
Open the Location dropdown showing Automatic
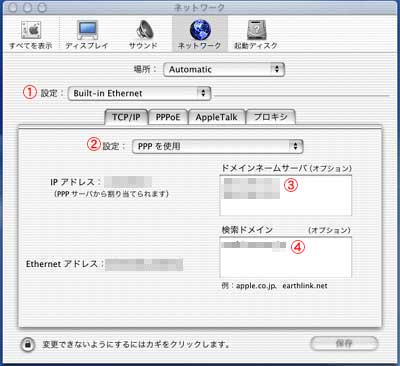tap(224, 69)
